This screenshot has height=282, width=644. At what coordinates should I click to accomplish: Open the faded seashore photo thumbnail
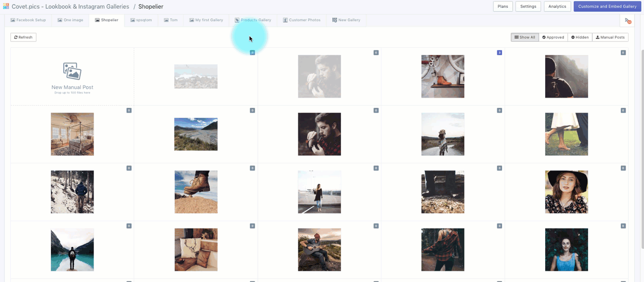pyautogui.click(x=195, y=77)
